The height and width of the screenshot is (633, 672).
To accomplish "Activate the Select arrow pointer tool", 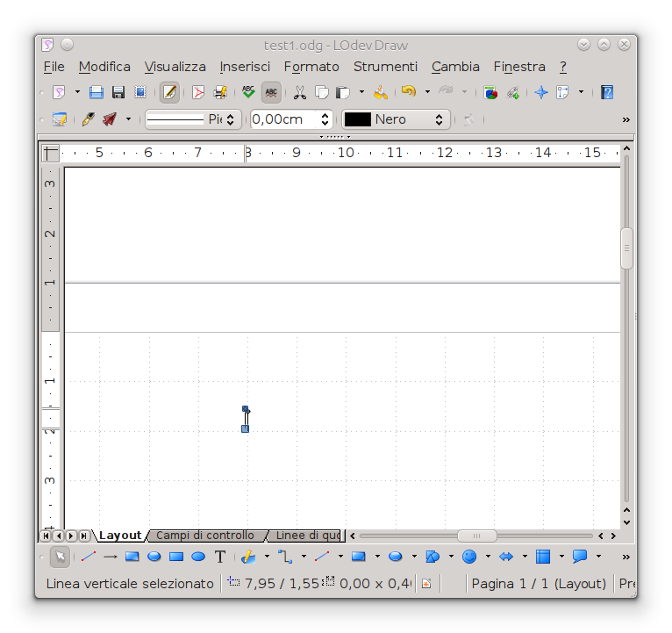I will coord(60,557).
